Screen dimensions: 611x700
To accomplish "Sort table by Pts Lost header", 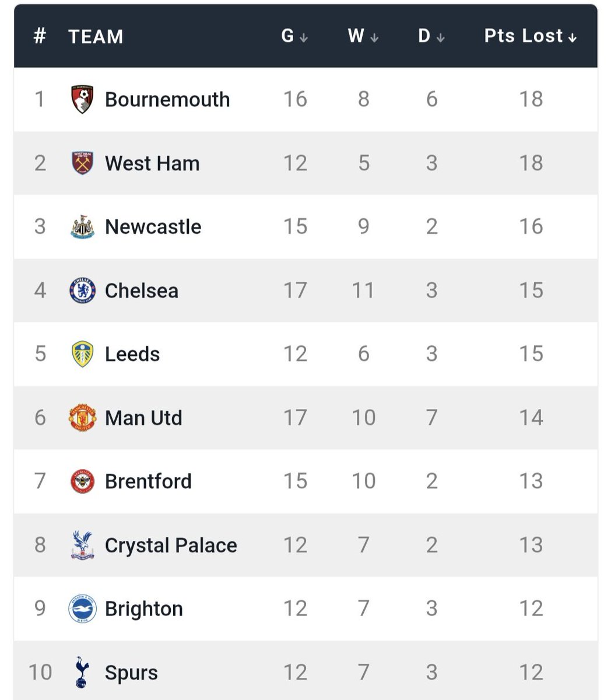I will [531, 36].
